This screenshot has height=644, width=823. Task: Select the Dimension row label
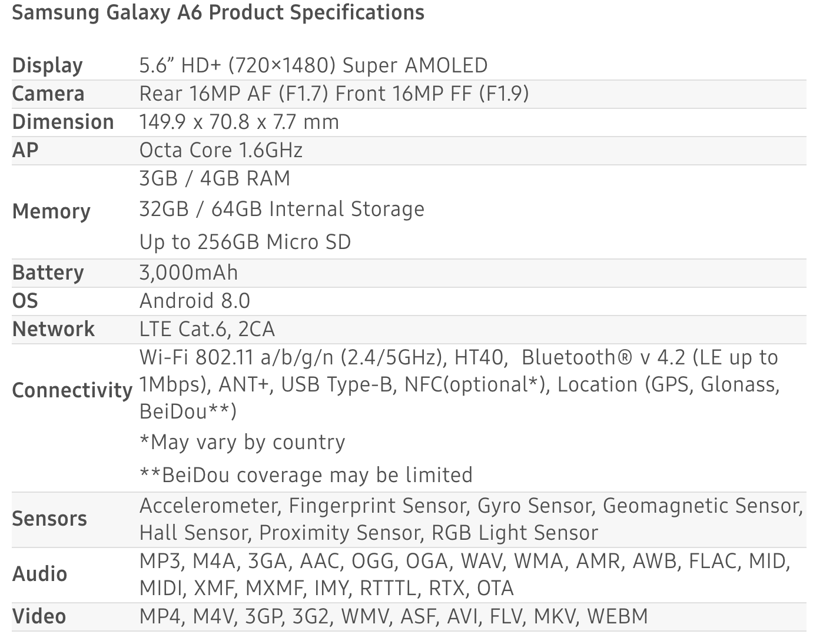(x=63, y=122)
